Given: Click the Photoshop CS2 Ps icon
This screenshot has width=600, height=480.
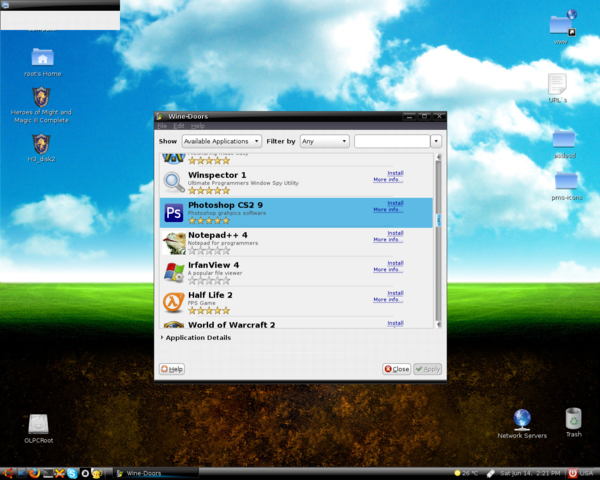Looking at the screenshot, I should pyautogui.click(x=174, y=212).
